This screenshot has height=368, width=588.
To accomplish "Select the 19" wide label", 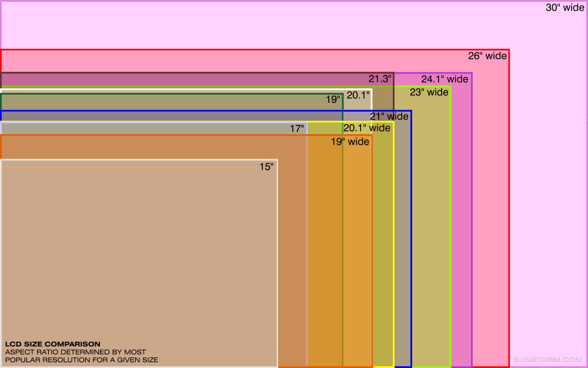I will pos(350,142).
